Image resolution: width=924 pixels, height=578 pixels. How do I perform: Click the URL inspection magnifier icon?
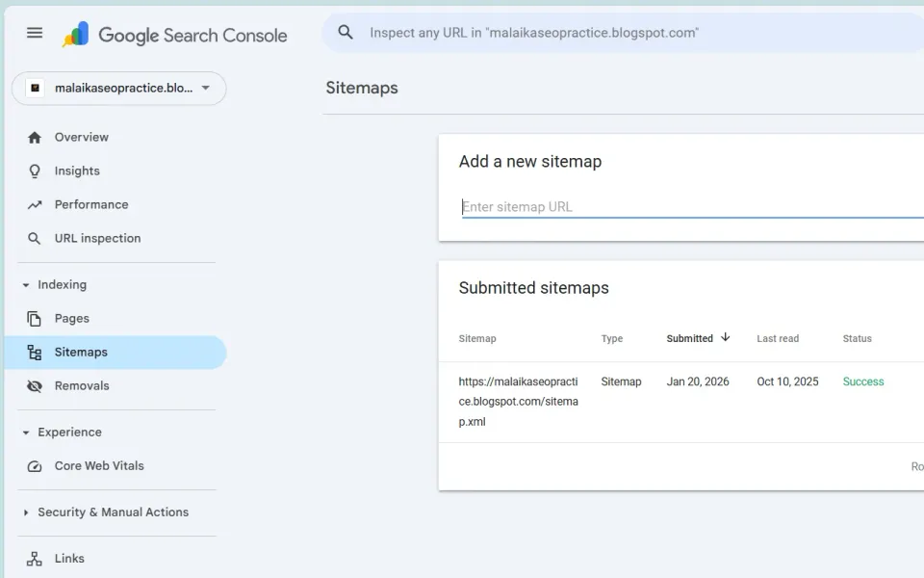(x=35, y=238)
